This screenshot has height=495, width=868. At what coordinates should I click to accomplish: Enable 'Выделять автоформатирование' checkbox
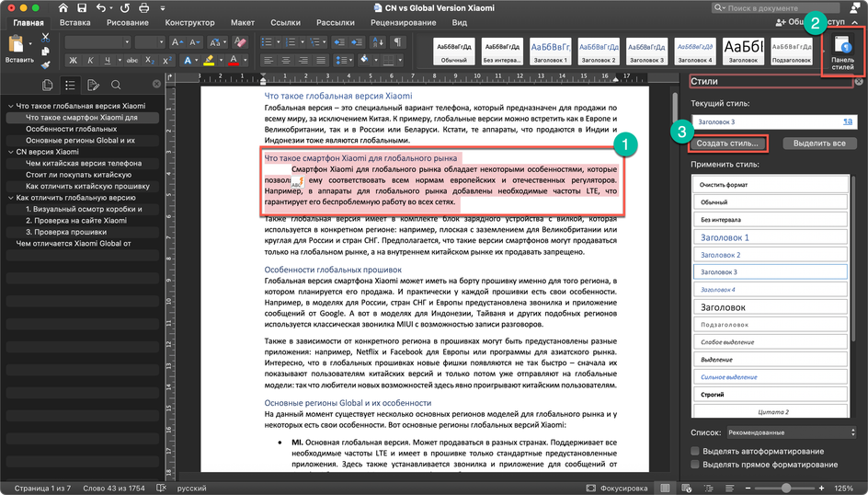(x=695, y=451)
